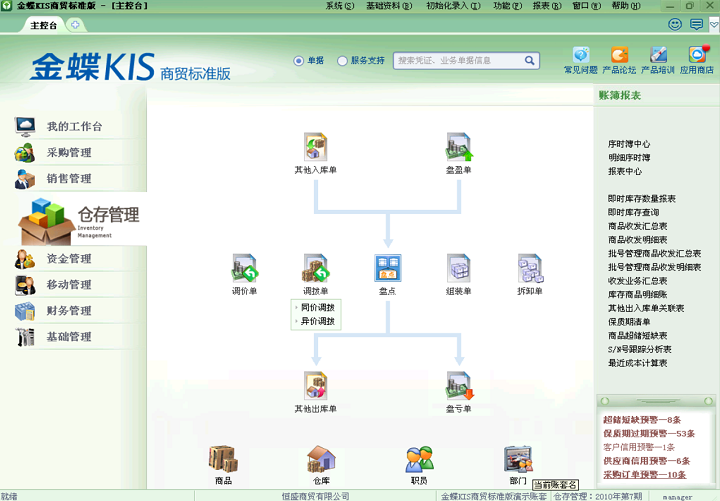
Task: Click the 盘点 stocktaking icon
Action: point(387,269)
